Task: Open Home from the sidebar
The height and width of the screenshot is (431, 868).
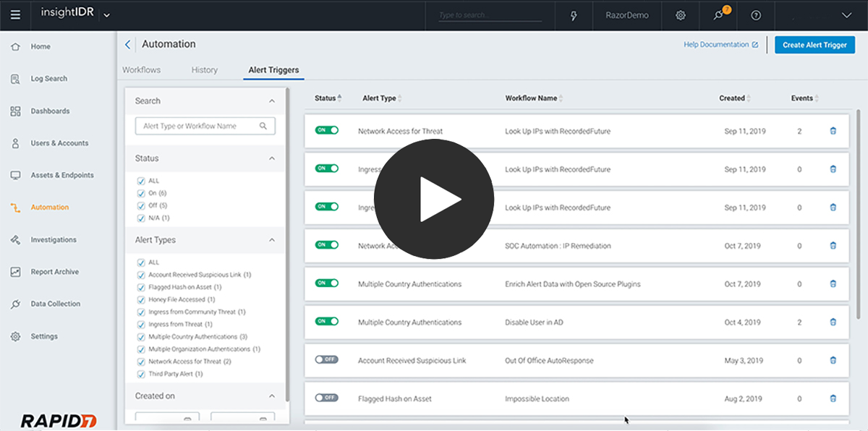Action: [41, 46]
